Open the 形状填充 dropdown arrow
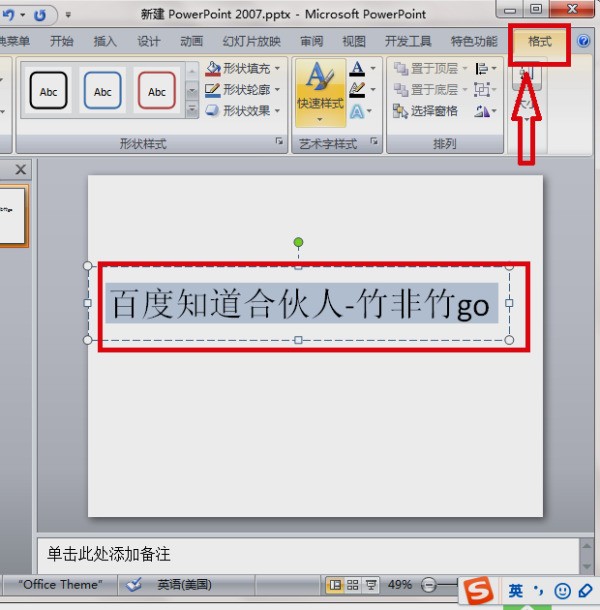Image resolution: width=600 pixels, height=610 pixels. [277, 68]
